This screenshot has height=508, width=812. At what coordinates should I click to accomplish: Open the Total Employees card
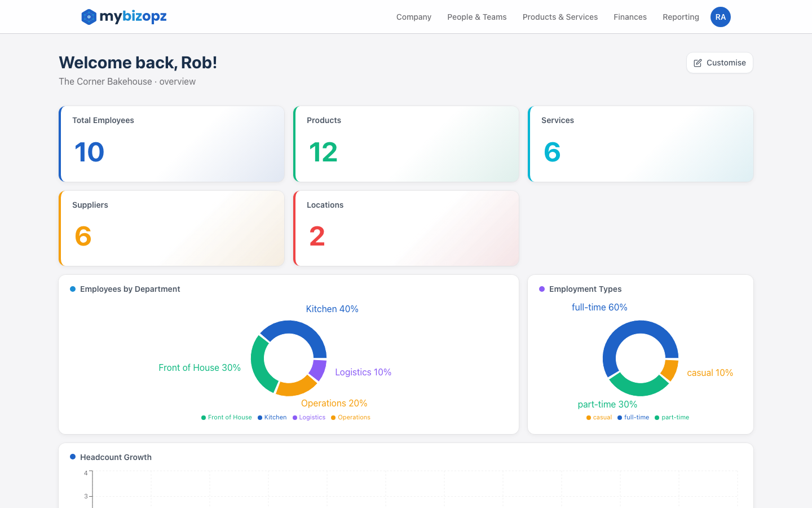coord(172,144)
